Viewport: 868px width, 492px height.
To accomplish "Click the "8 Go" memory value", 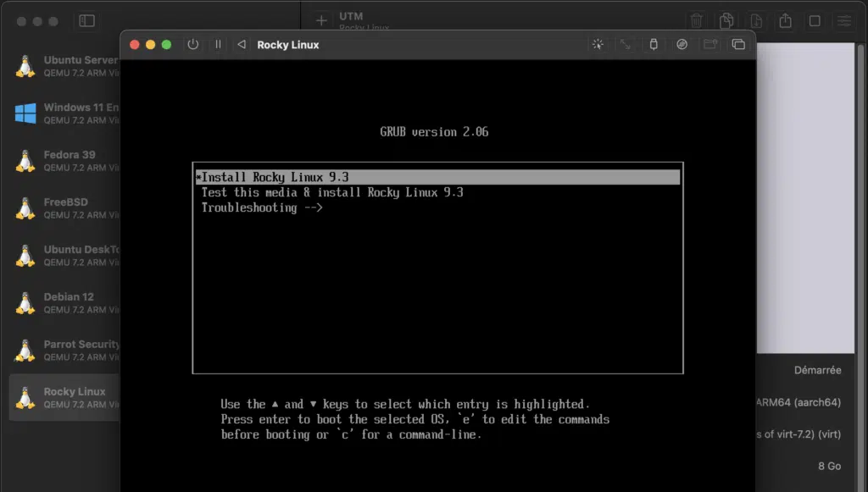I will point(829,466).
